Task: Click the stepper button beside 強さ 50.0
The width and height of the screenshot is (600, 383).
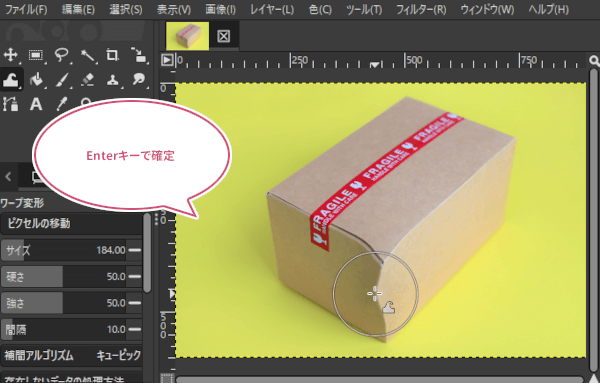Action: click(135, 303)
